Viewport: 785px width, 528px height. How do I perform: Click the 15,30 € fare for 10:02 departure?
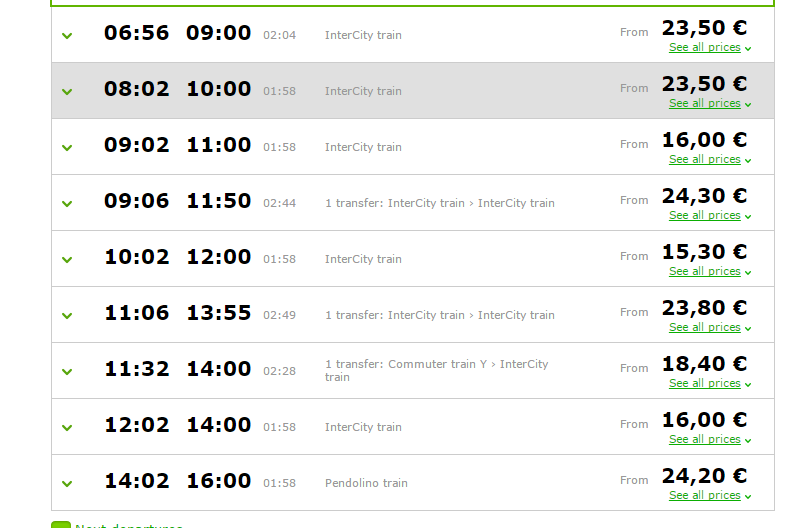click(x=704, y=252)
